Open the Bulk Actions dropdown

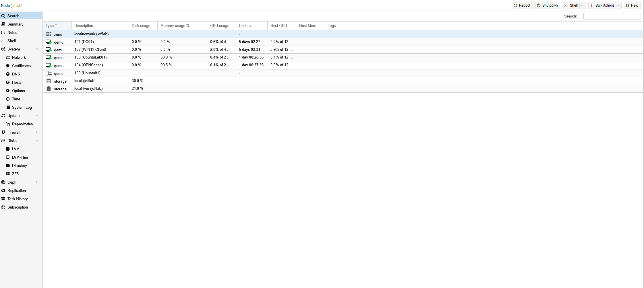(605, 5)
